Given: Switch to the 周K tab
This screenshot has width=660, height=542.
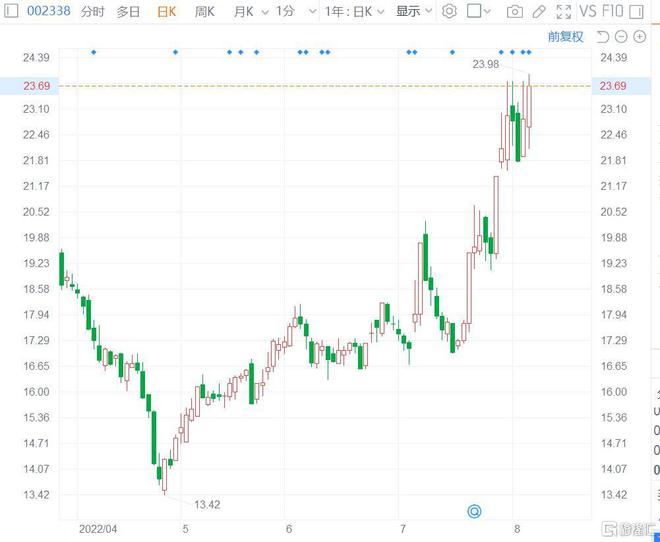Looking at the screenshot, I should tap(205, 12).
